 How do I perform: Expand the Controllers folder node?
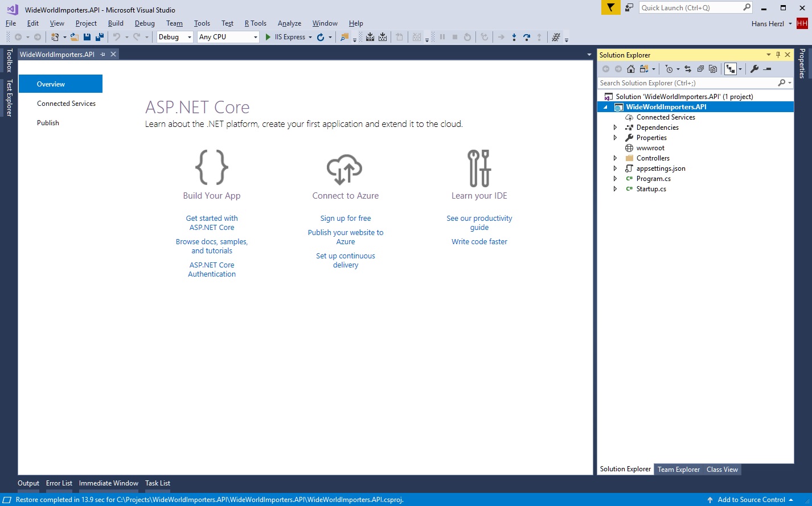point(615,158)
